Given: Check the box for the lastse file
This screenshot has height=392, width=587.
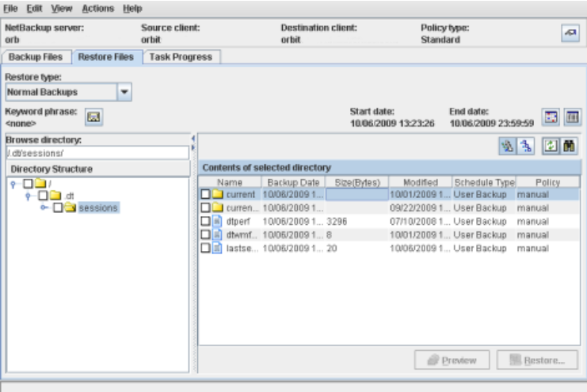Looking at the screenshot, I should tap(205, 248).
